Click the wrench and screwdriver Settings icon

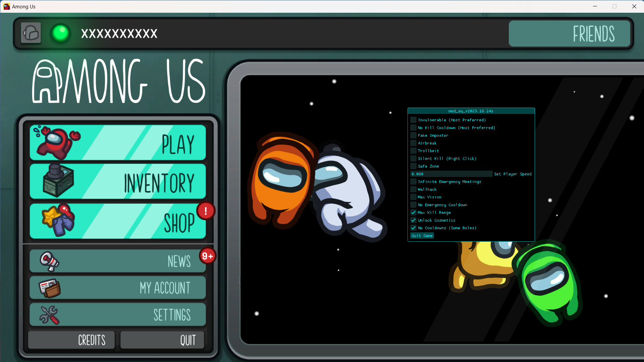49,315
